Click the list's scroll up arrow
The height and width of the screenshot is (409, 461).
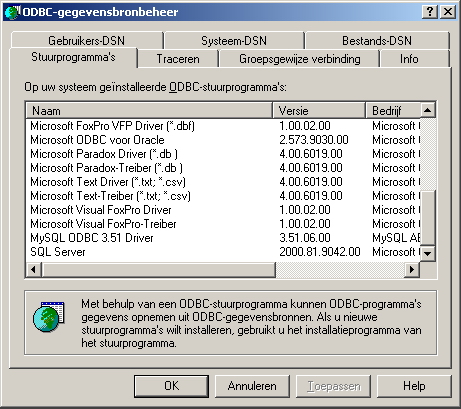(x=428, y=110)
